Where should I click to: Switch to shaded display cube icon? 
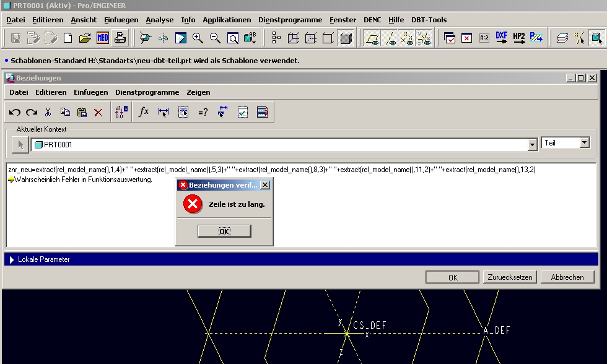click(x=346, y=38)
